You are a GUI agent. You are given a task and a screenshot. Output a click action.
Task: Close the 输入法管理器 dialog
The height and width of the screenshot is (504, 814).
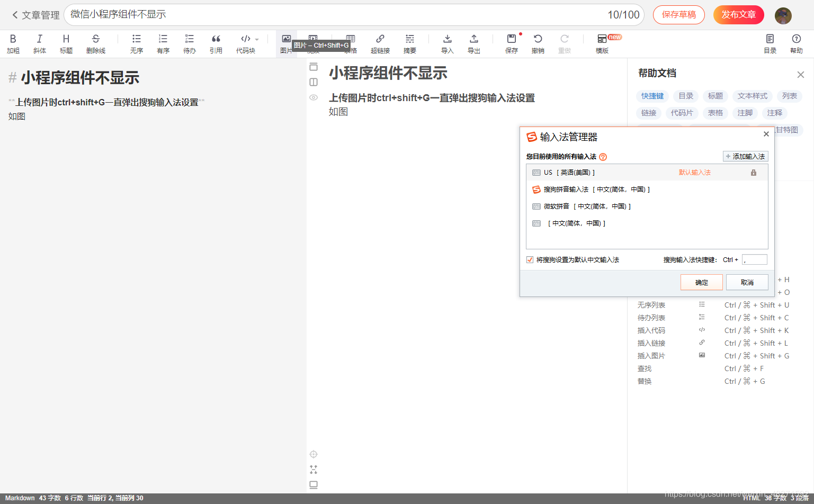coord(766,134)
